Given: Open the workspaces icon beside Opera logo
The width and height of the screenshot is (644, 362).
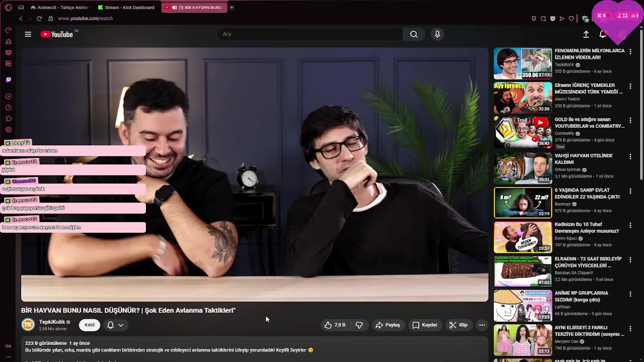Looking at the screenshot, I should tap(21, 8).
